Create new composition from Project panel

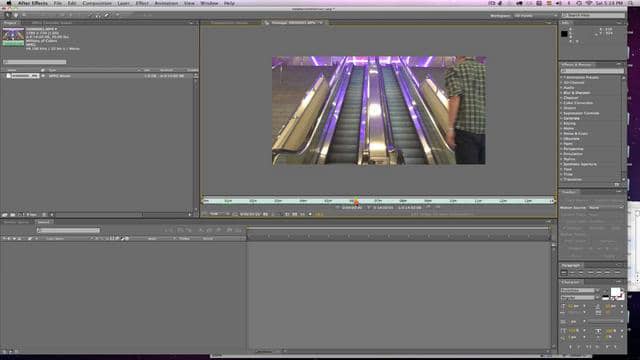(x=19, y=215)
